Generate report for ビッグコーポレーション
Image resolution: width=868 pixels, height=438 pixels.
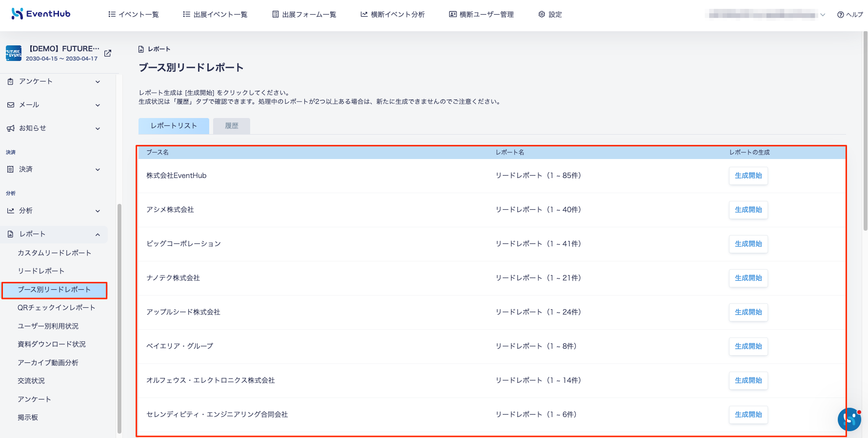[749, 244]
